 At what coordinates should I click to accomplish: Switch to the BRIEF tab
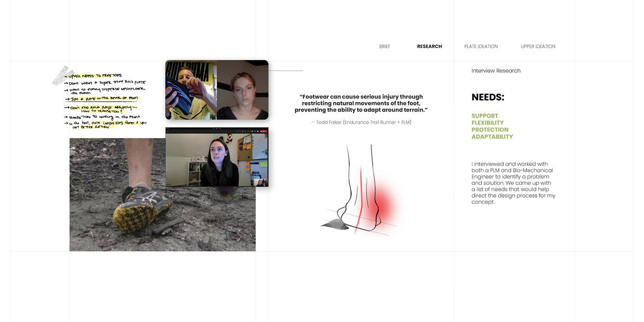pyautogui.click(x=385, y=46)
